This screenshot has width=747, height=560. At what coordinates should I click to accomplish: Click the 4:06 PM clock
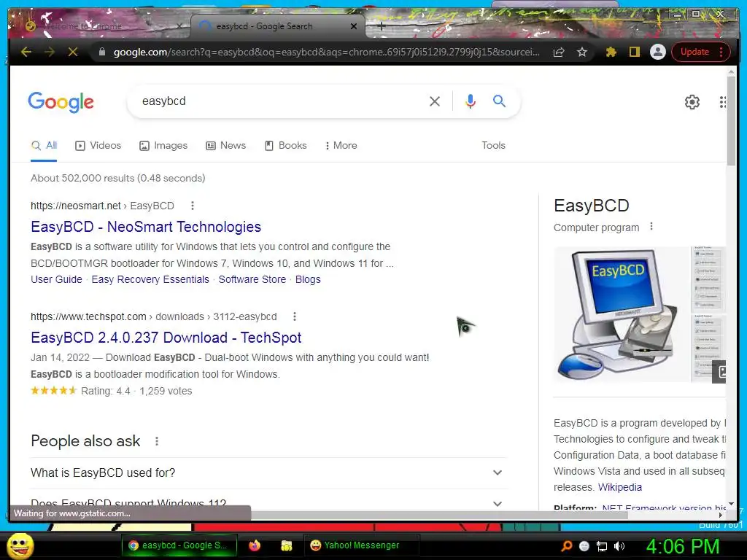click(x=683, y=546)
